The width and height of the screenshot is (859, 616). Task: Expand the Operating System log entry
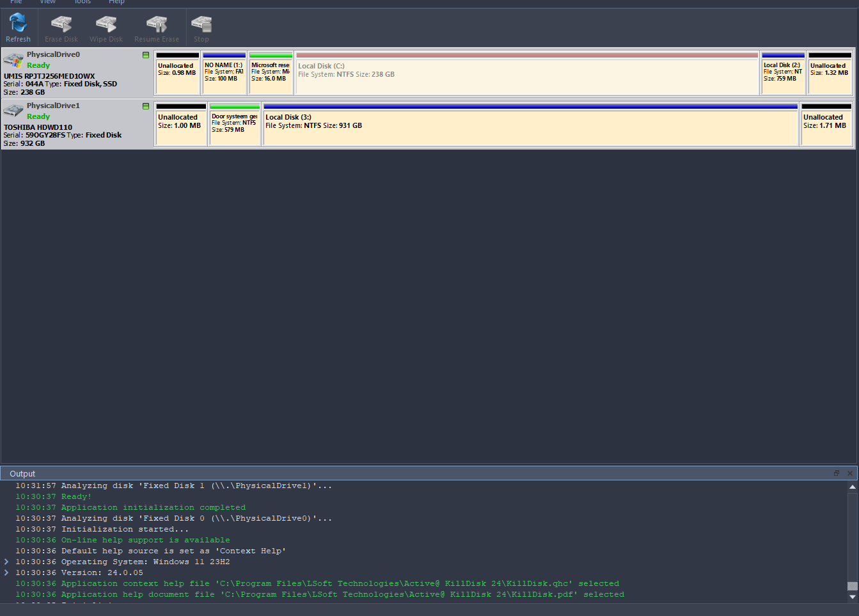(x=6, y=562)
